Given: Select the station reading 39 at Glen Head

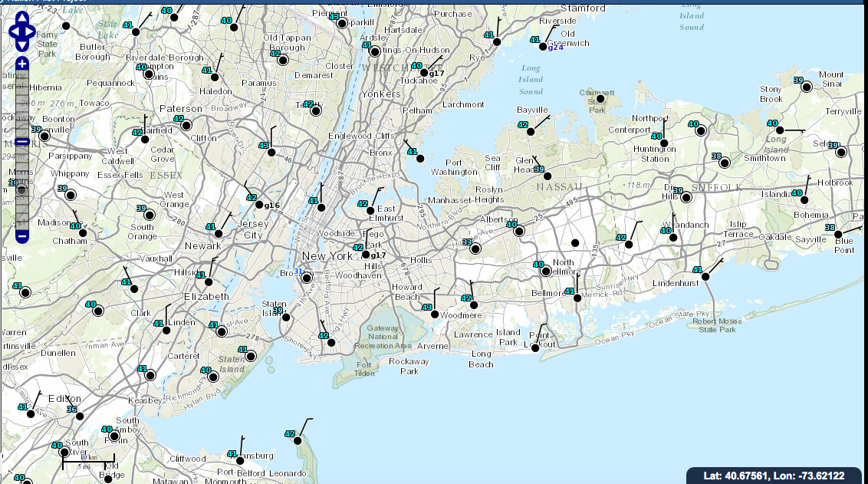Looking at the screenshot, I should tap(547, 176).
